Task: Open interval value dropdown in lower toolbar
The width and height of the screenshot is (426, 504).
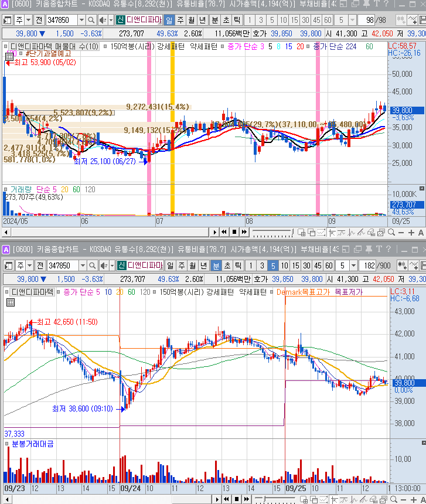Action: pos(353,266)
